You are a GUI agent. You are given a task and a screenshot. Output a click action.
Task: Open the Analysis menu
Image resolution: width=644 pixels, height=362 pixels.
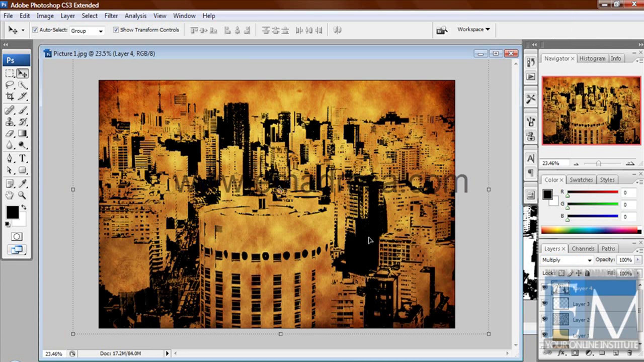[x=135, y=16]
